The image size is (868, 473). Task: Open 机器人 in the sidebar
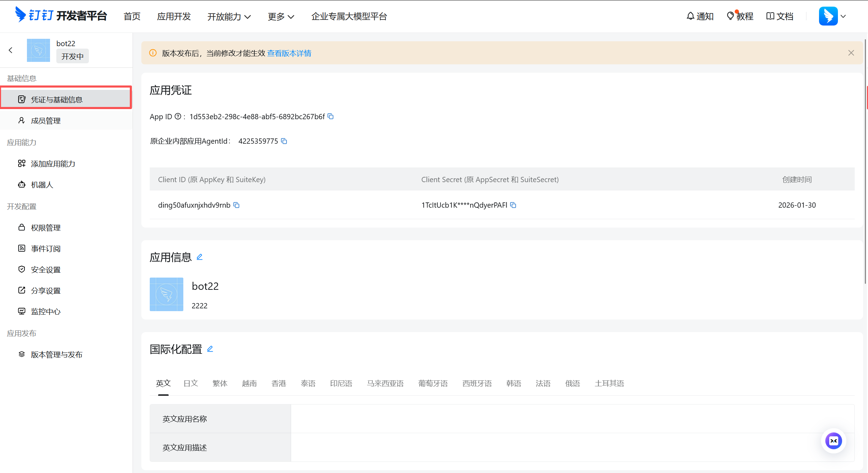(42, 185)
